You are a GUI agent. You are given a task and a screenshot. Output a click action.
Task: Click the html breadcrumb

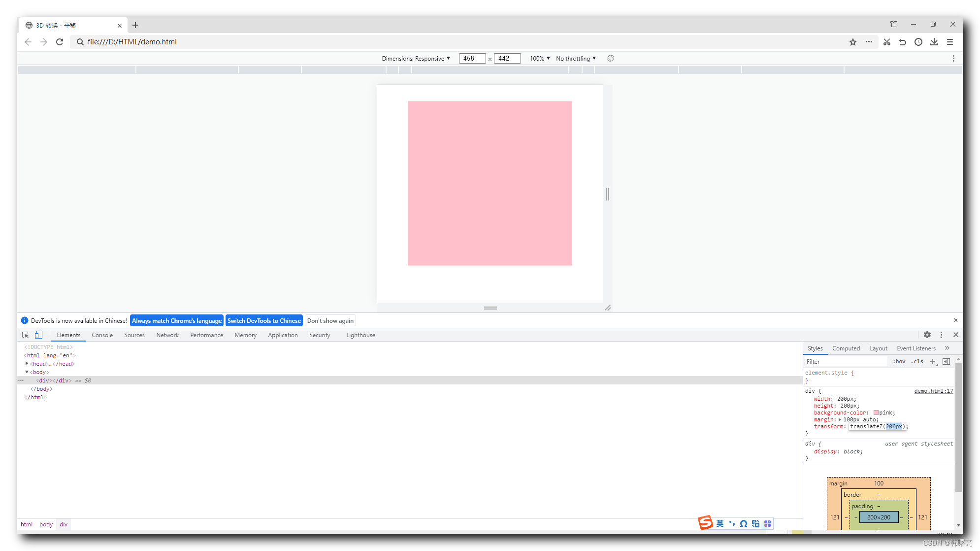[27, 524]
